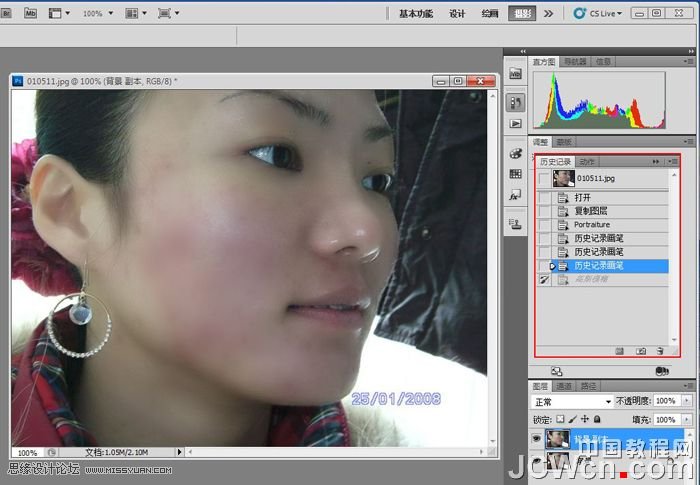
Task: Open the CS Live menu
Action: 597,13
